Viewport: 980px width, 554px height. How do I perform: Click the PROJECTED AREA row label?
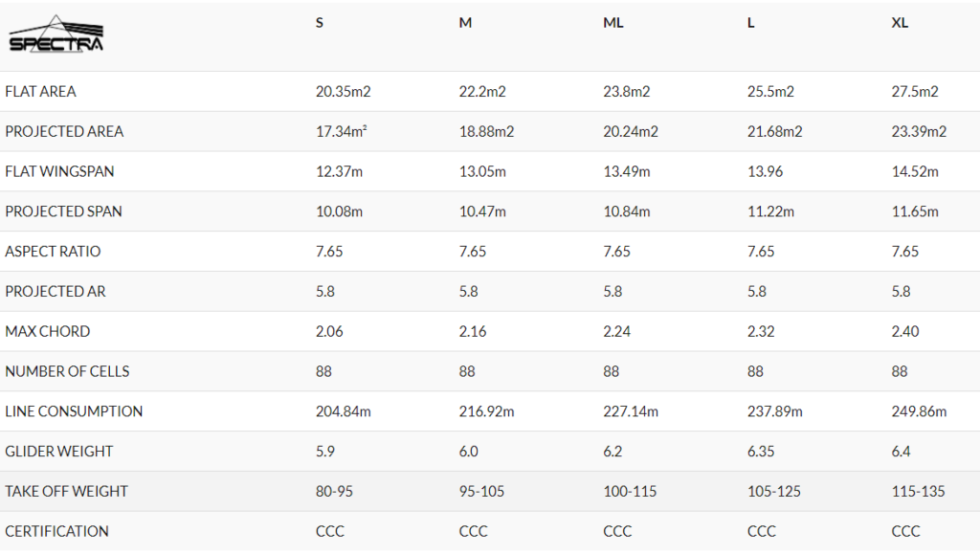(x=64, y=132)
